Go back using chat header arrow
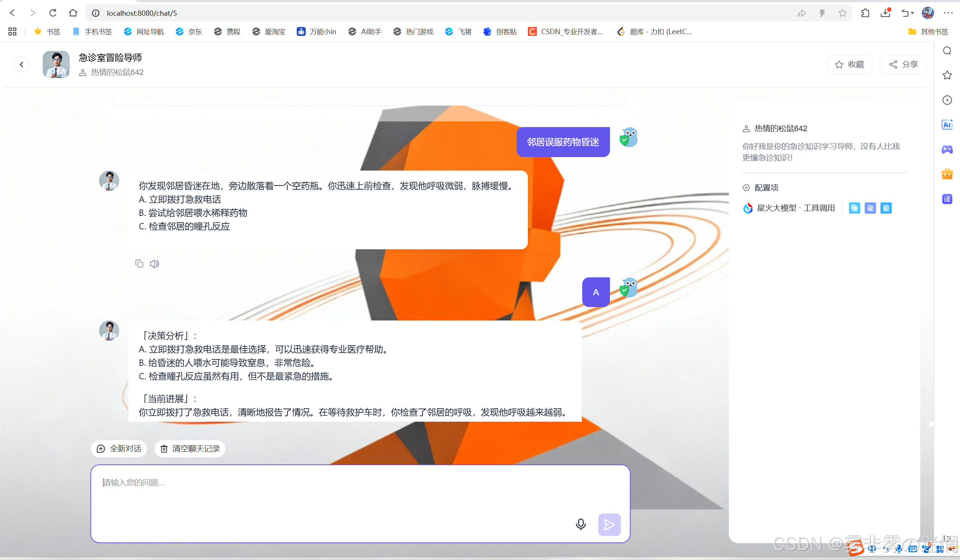 [22, 64]
